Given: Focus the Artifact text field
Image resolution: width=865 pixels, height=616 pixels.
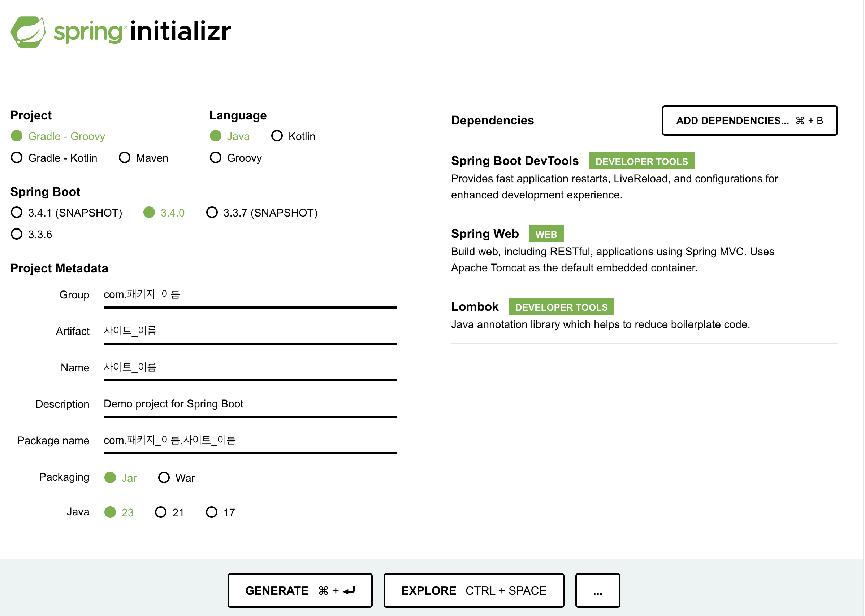Looking at the screenshot, I should (x=250, y=331).
